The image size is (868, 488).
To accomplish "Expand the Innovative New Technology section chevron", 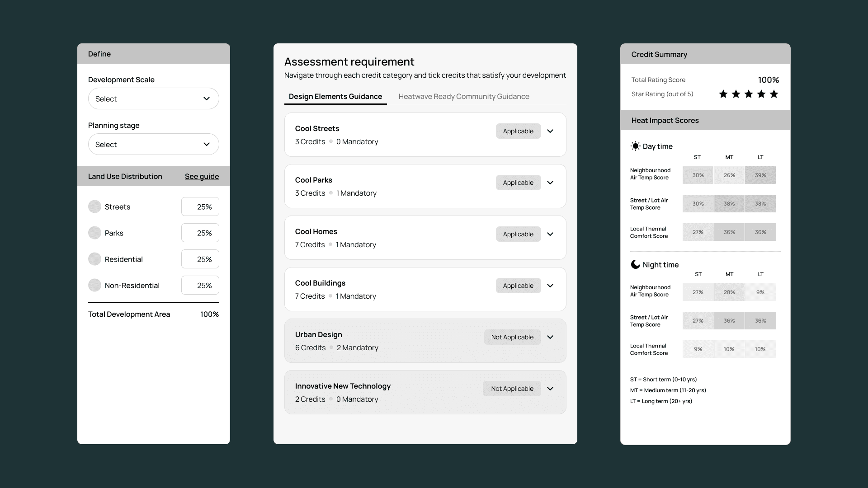I will (550, 389).
